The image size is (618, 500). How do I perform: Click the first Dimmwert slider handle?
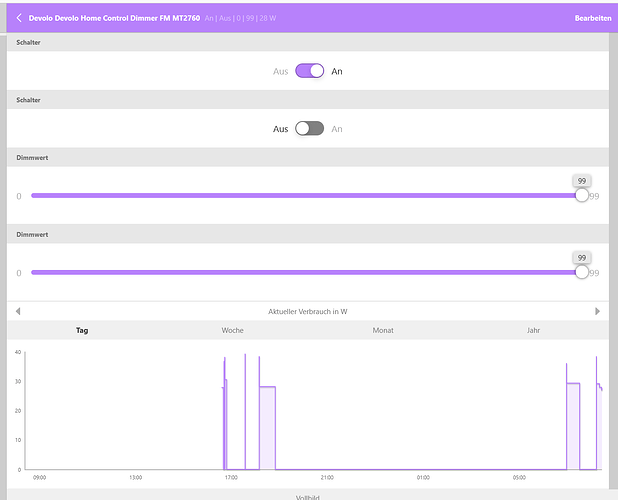pyautogui.click(x=582, y=196)
